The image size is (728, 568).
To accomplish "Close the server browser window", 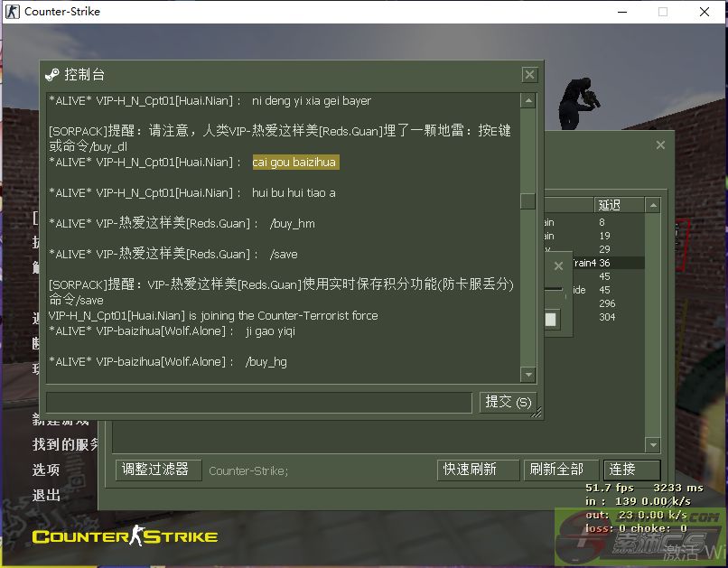I will (660, 145).
